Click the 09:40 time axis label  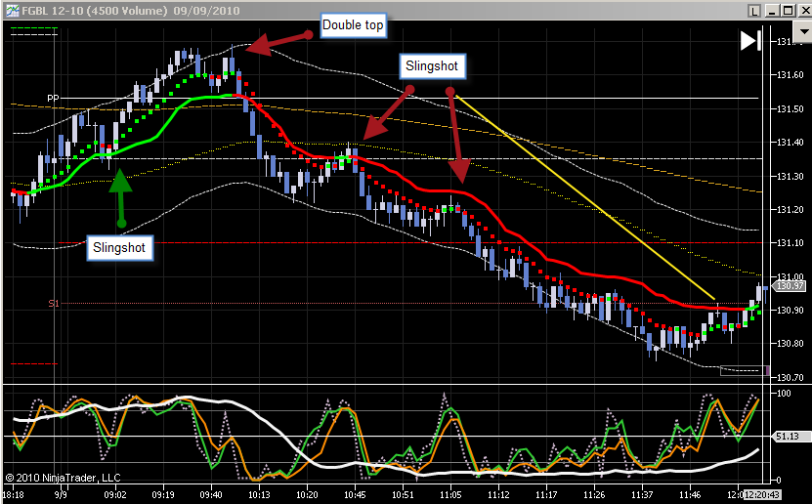[211, 494]
